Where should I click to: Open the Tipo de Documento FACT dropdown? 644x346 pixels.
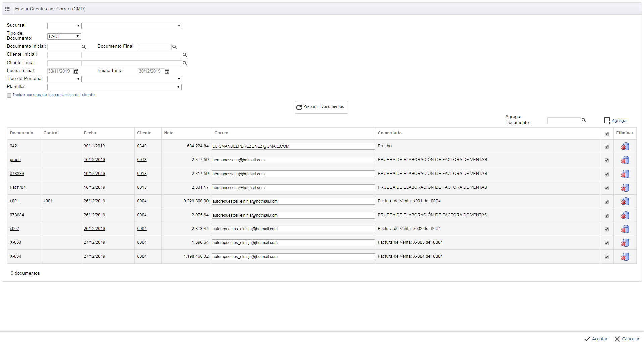tap(64, 36)
